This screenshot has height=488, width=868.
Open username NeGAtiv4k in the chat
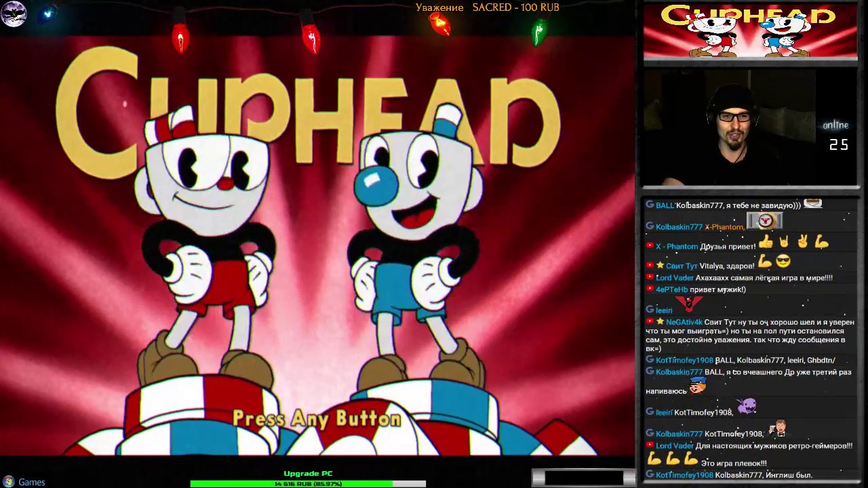click(684, 323)
